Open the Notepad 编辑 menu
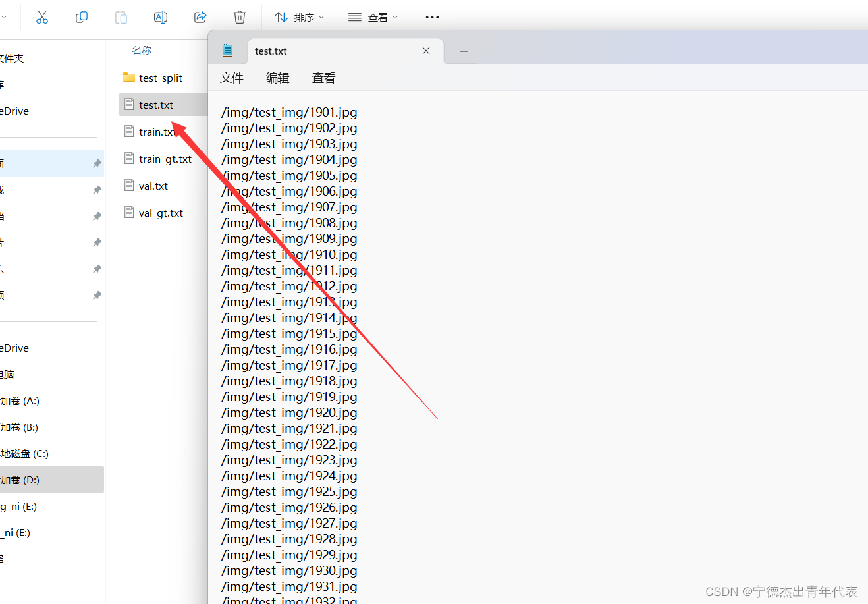Image resolution: width=868 pixels, height=604 pixels. [278, 78]
